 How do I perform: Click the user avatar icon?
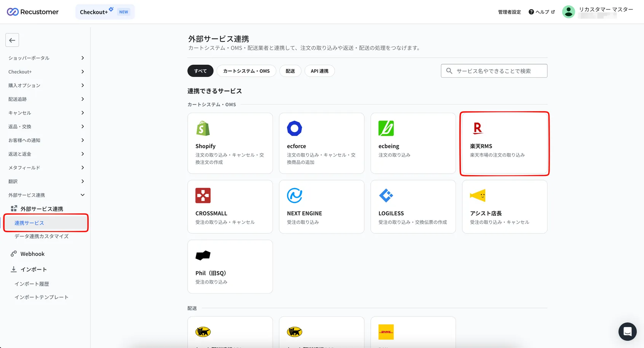(569, 12)
